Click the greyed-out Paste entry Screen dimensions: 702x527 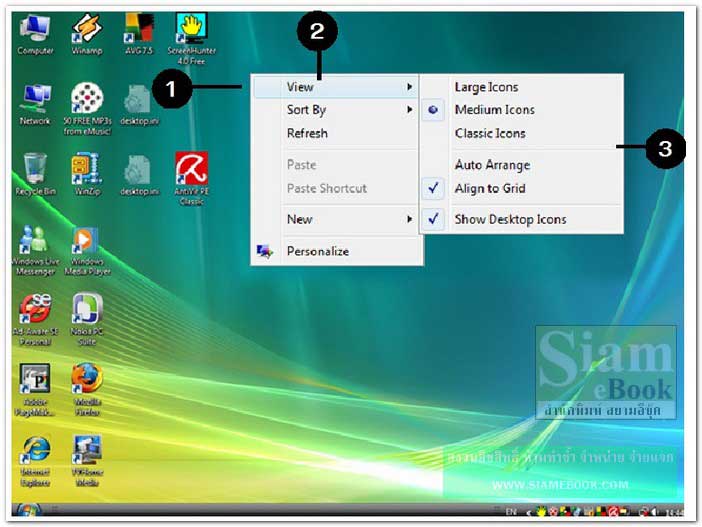(x=336, y=165)
